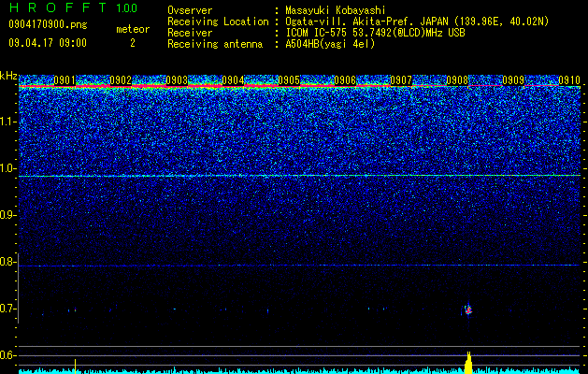Click the 0902 time marker label
This screenshot has width=588, height=374.
coord(121,79)
